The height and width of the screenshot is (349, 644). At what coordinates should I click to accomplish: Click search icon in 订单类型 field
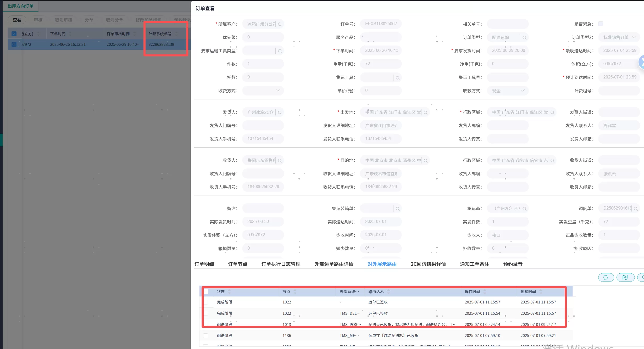524,38
